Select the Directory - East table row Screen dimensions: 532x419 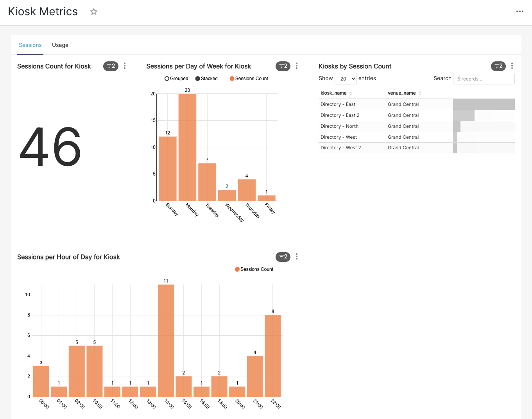(x=417, y=104)
